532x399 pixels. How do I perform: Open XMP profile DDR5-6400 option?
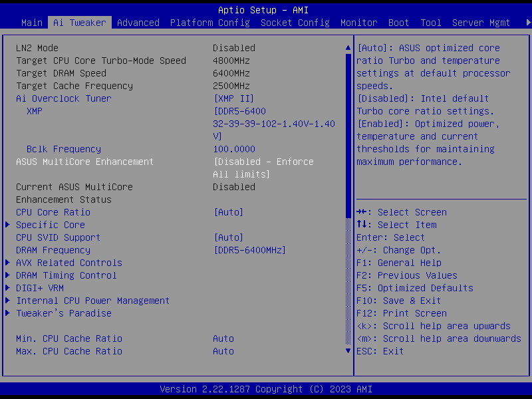pos(274,124)
